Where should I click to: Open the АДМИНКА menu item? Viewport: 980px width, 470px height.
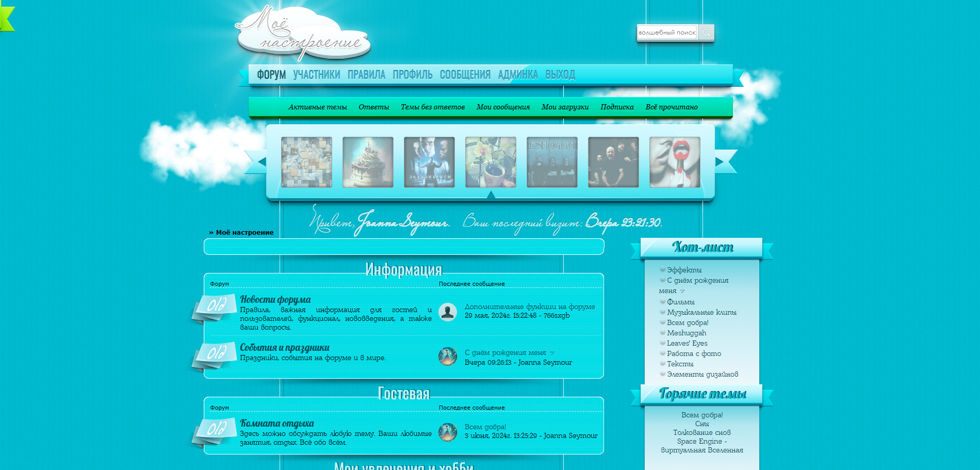(x=517, y=75)
